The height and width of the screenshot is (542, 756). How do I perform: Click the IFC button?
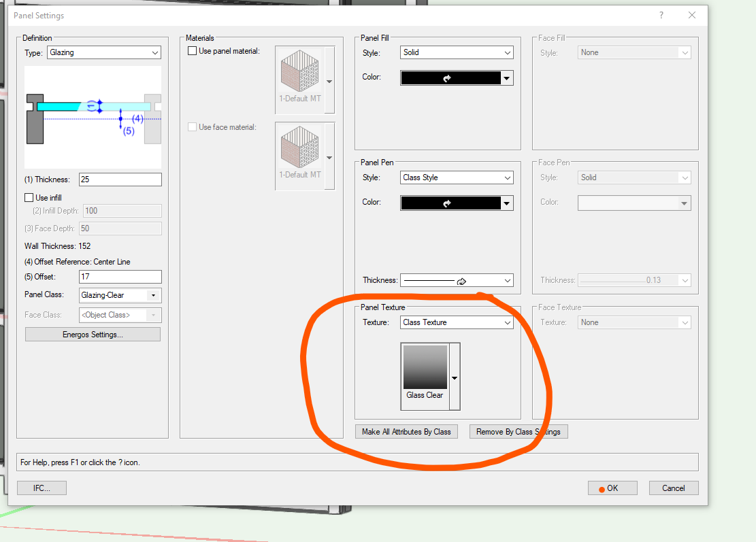(x=42, y=488)
